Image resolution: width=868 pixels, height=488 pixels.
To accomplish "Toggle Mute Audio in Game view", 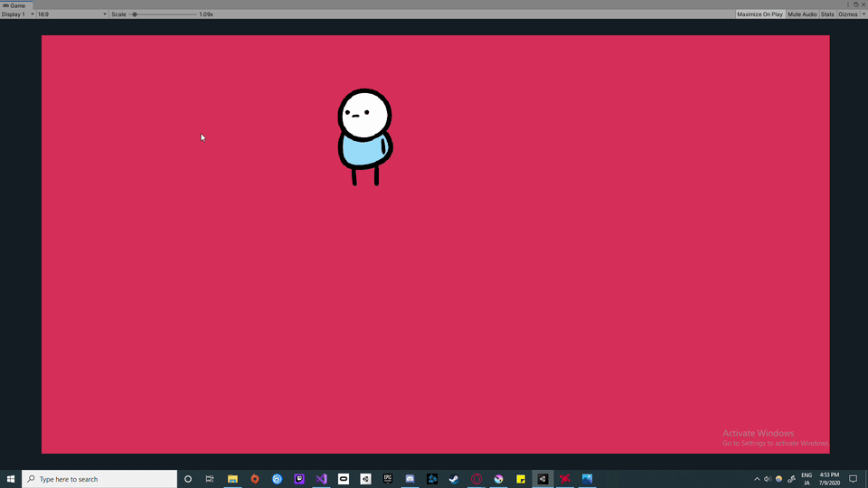I will click(802, 14).
